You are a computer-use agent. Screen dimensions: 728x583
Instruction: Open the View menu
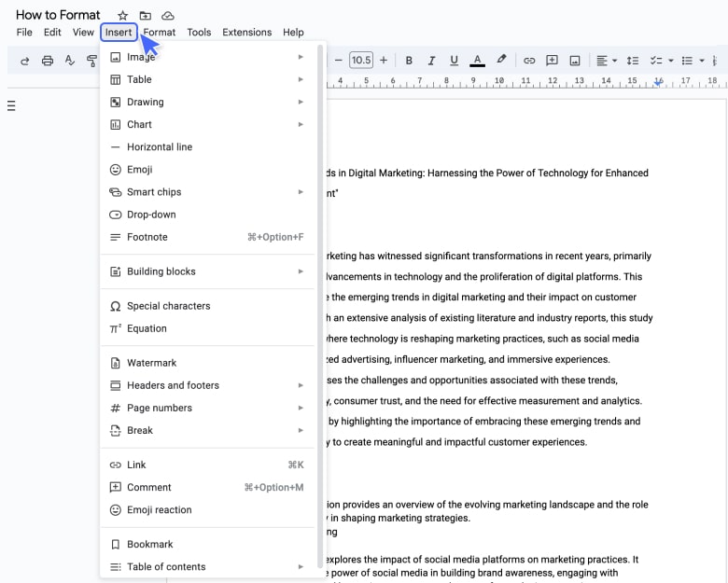pos(83,33)
